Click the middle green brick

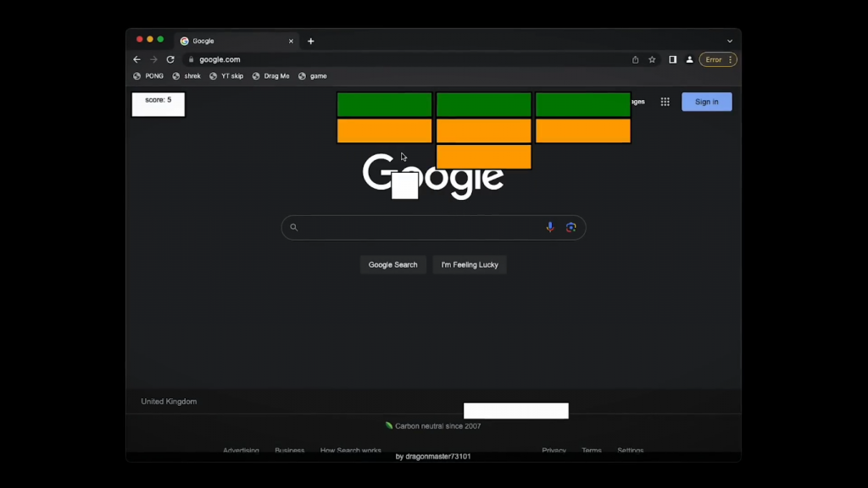click(x=484, y=104)
